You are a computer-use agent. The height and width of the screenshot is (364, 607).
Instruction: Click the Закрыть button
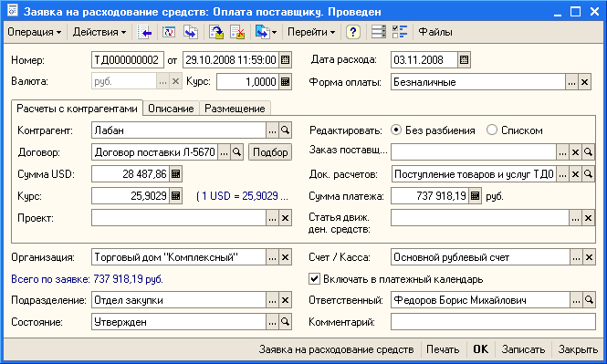point(578,349)
